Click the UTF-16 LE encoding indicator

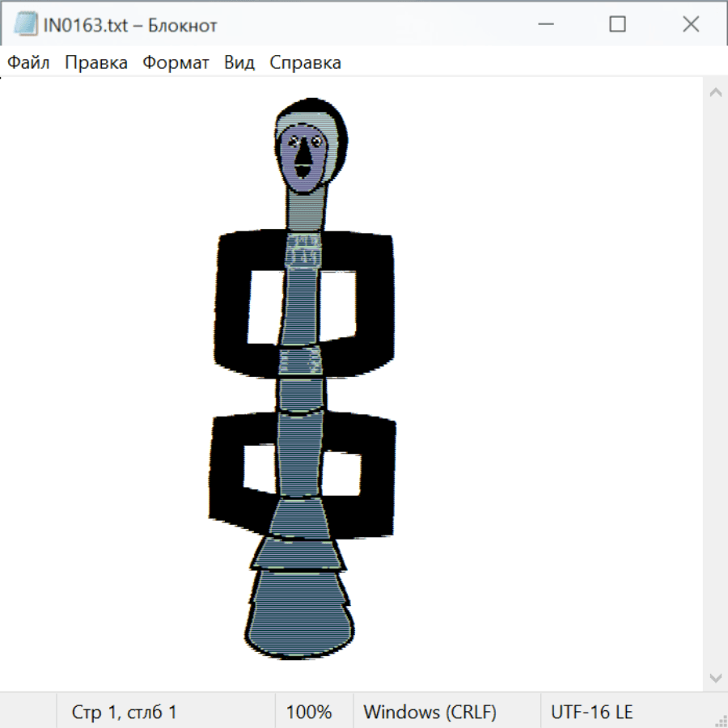pyautogui.click(x=591, y=712)
